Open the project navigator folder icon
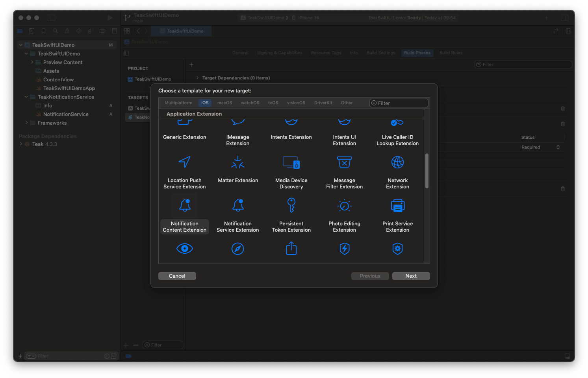Image resolution: width=588 pixels, height=378 pixels. click(20, 31)
